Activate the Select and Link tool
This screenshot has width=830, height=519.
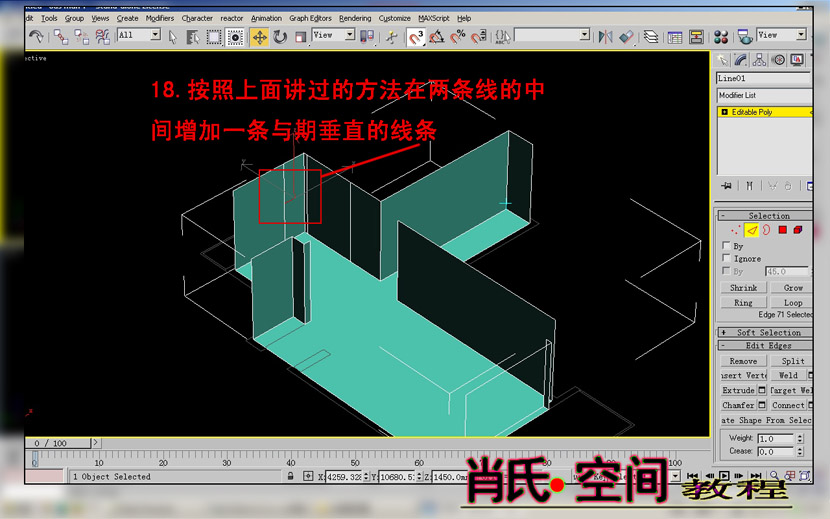pyautogui.click(x=61, y=37)
